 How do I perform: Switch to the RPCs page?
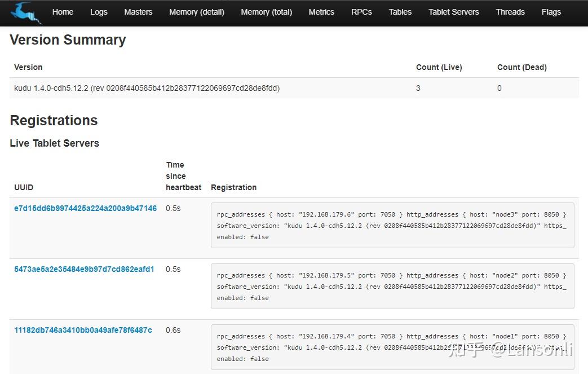click(x=361, y=12)
